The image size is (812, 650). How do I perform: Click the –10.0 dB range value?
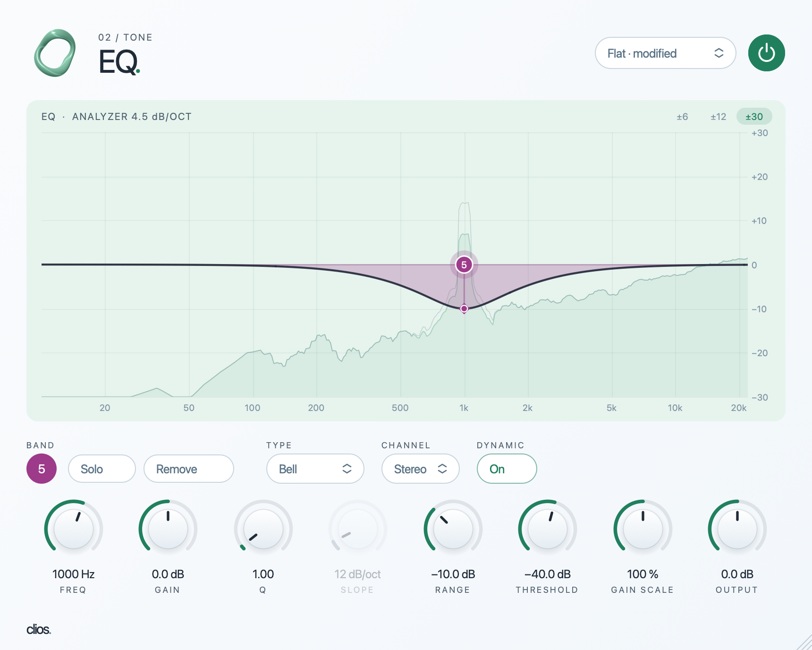[x=453, y=574]
